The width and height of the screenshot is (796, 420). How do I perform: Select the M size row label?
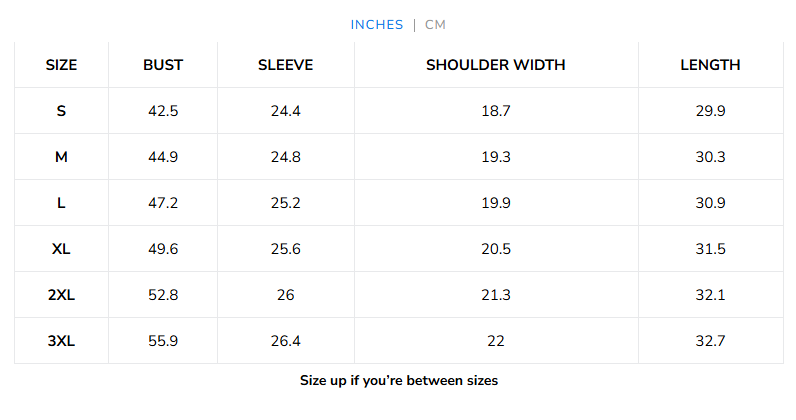(61, 157)
